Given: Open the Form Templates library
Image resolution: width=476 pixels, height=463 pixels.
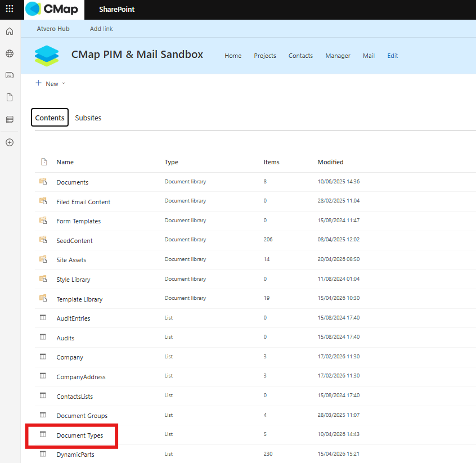Looking at the screenshot, I should coord(78,221).
